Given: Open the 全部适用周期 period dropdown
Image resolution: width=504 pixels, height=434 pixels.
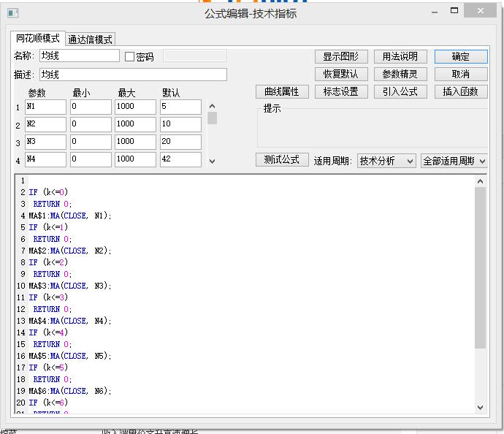Looking at the screenshot, I should [454, 161].
